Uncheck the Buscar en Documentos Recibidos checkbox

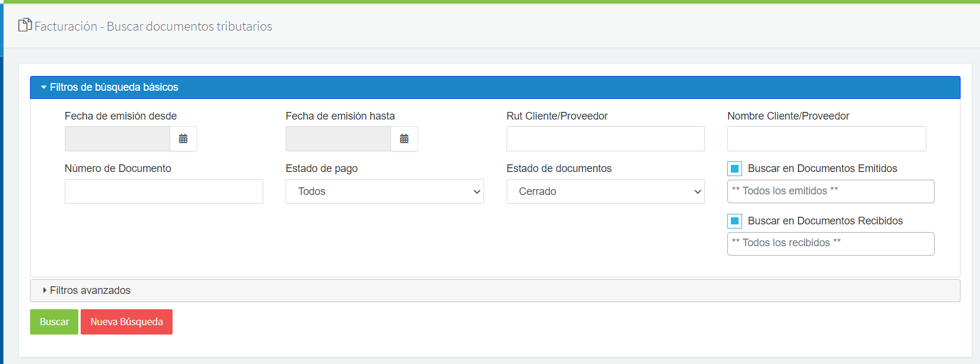pos(734,221)
